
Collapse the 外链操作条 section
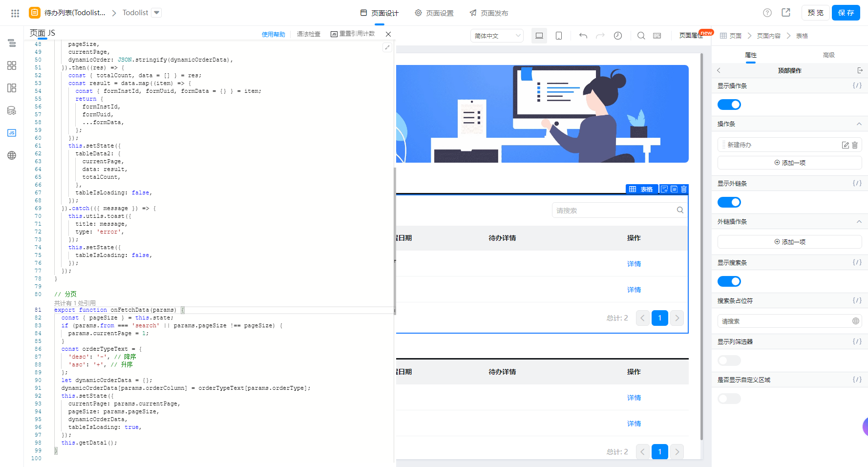click(859, 222)
